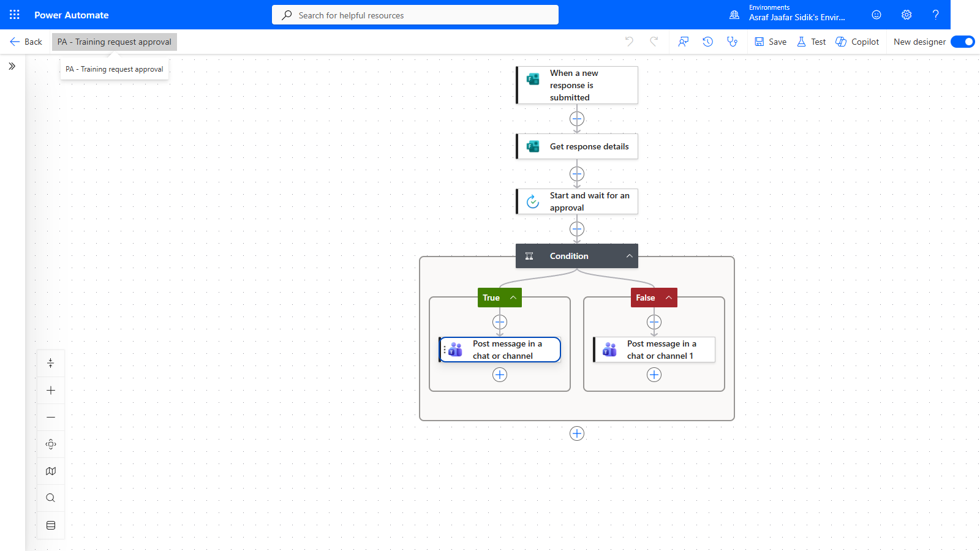980x551 pixels.
Task: Expand the left side panel chevrons
Action: click(12, 66)
